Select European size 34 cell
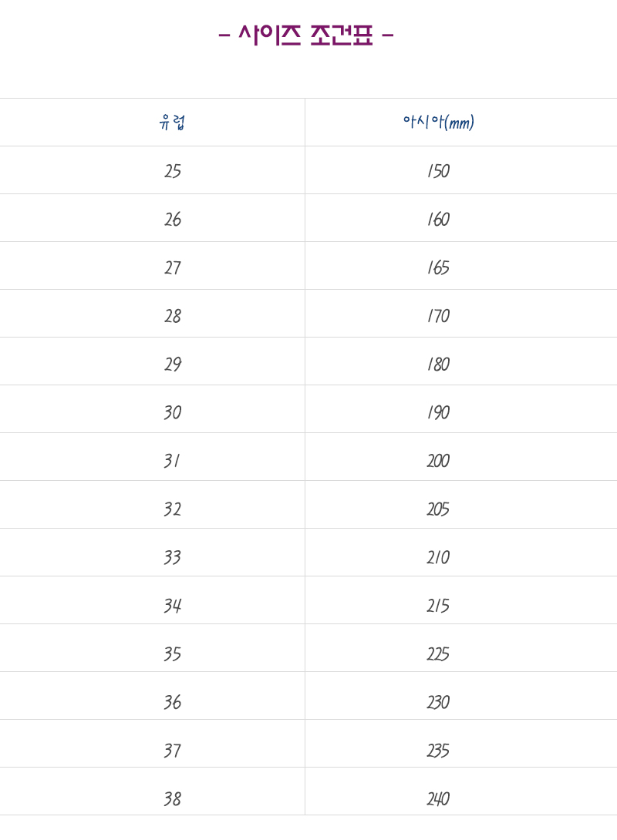617x840 pixels. [x=172, y=606]
